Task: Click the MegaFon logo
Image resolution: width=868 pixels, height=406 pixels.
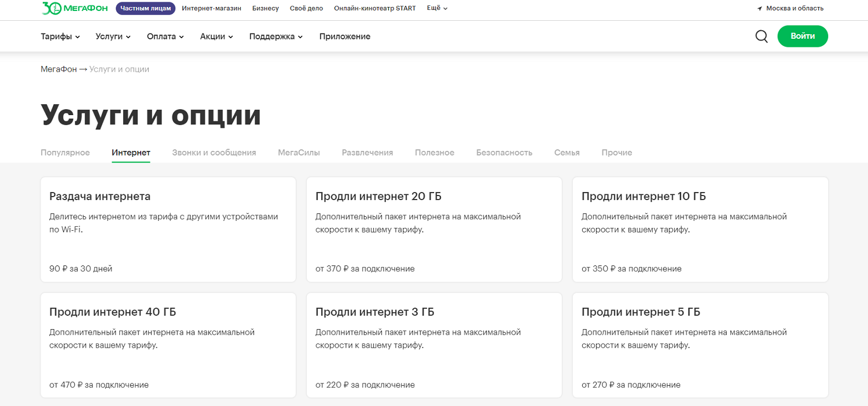Action: (x=75, y=8)
